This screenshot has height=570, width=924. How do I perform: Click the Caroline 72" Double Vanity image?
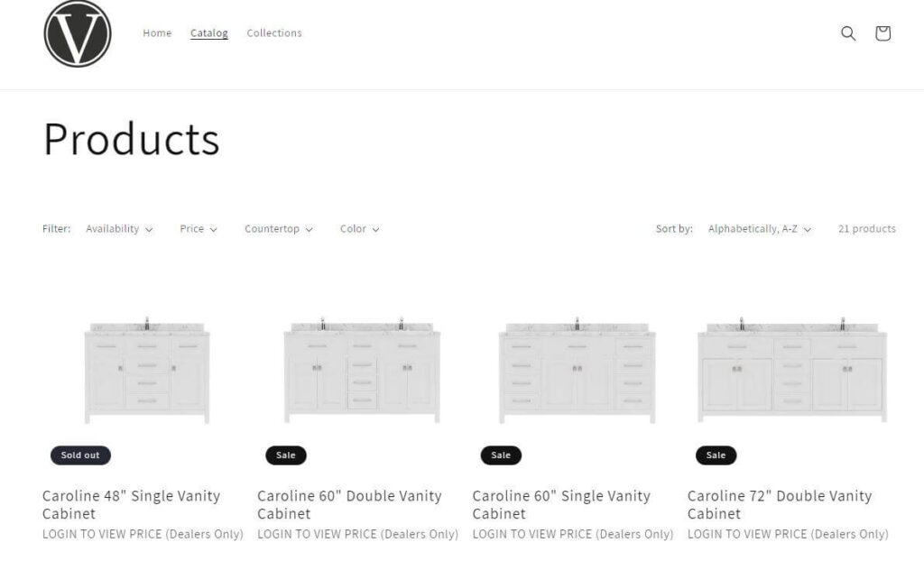coord(792,370)
